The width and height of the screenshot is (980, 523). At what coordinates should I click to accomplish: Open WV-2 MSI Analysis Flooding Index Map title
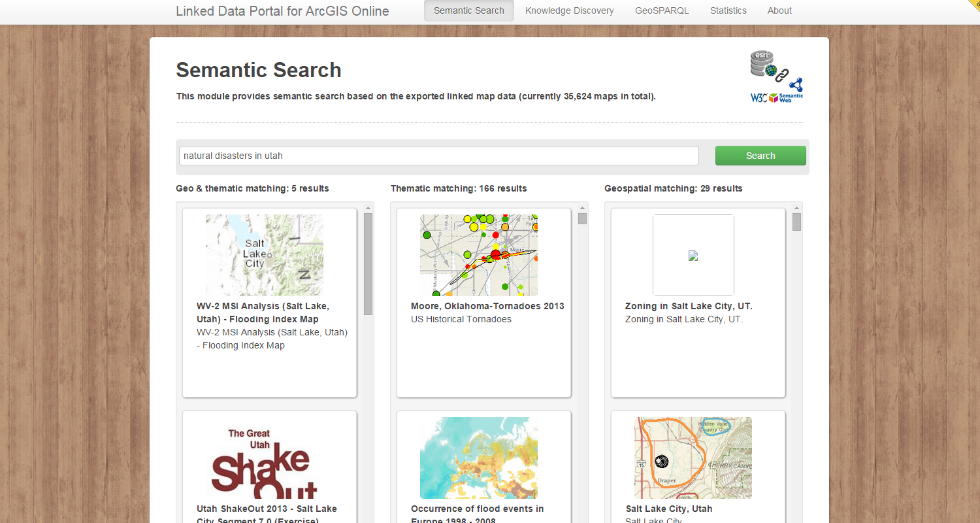click(x=263, y=312)
